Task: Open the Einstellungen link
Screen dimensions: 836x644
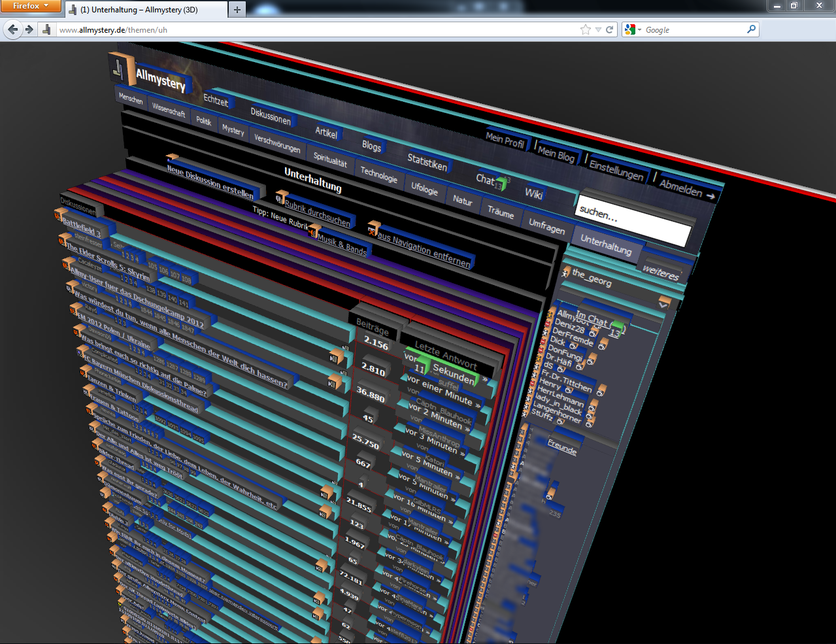Action: click(x=616, y=170)
